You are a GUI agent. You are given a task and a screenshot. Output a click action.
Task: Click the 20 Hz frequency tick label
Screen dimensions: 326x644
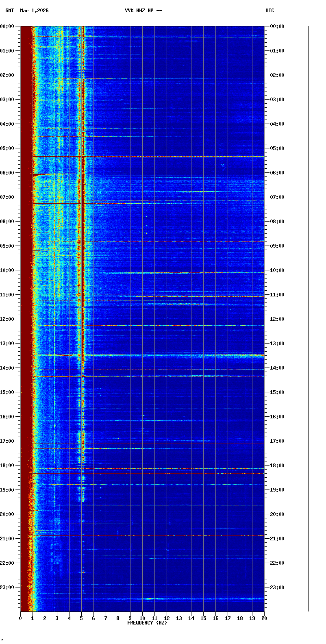(x=264, y=618)
